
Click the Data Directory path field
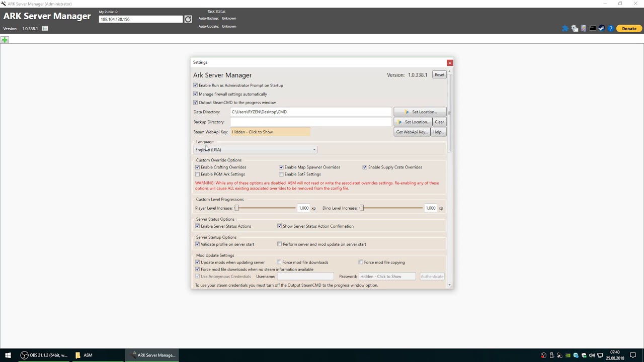(311, 112)
